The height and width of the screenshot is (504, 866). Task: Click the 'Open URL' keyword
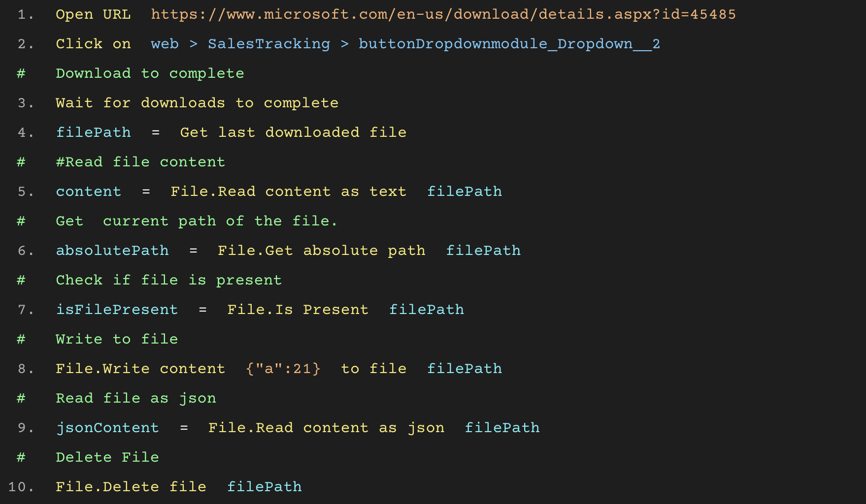93,14
